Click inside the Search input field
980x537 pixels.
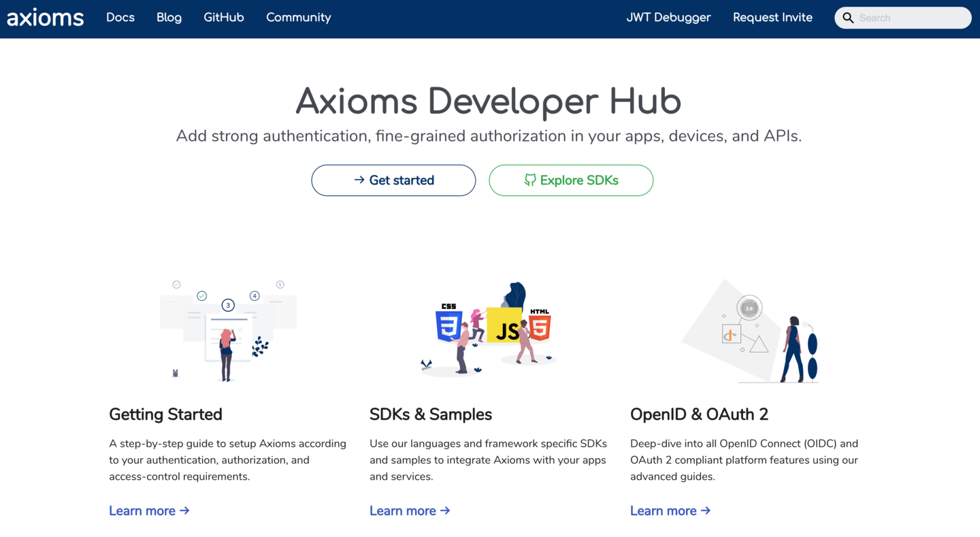coord(905,18)
